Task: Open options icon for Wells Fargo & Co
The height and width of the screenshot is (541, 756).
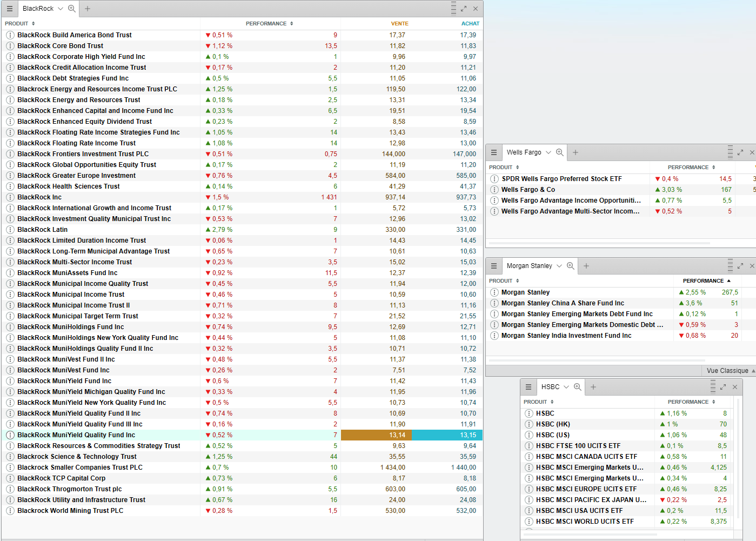Action: [494, 190]
